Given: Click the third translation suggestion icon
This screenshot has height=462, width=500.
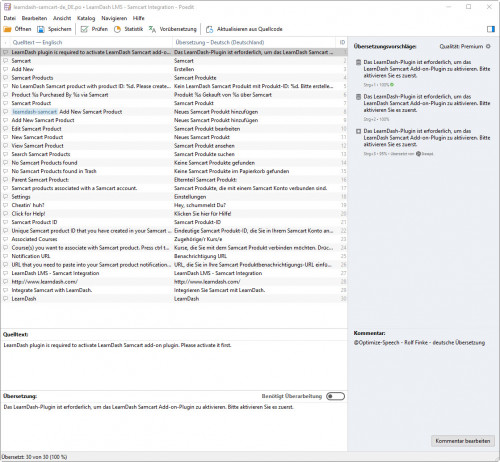Looking at the screenshot, I should [x=358, y=131].
